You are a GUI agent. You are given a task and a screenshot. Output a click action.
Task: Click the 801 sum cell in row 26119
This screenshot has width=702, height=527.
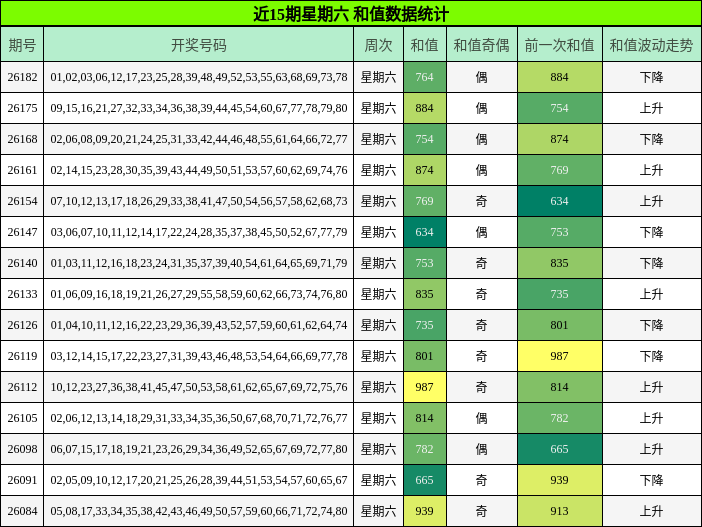(424, 356)
